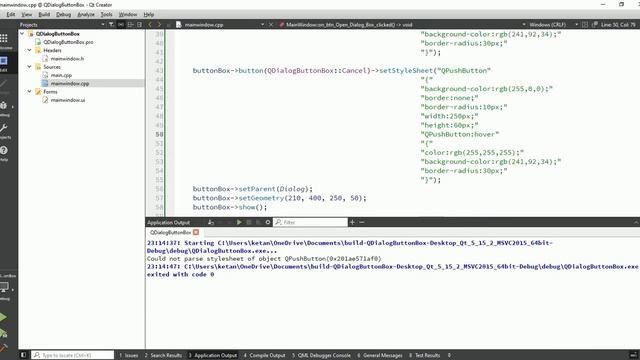Open General Messages pane
640x360 pixels.
click(x=380, y=355)
